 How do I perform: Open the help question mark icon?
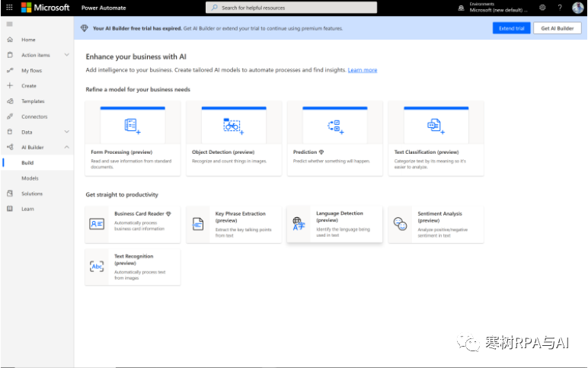[560, 8]
